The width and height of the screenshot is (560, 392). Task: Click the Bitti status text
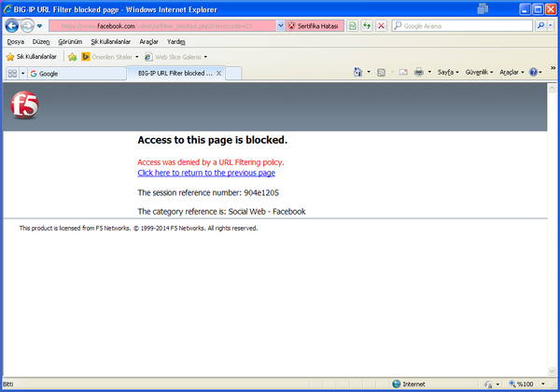pyautogui.click(x=7, y=385)
